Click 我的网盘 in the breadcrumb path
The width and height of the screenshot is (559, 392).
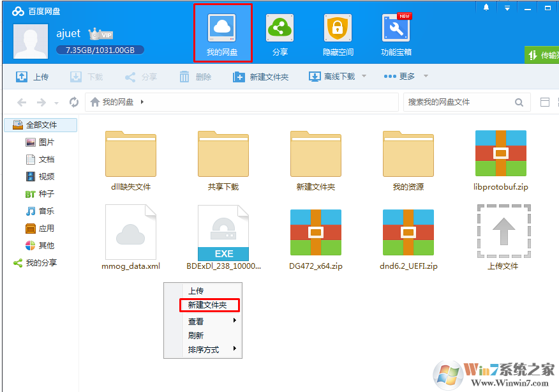click(x=118, y=102)
